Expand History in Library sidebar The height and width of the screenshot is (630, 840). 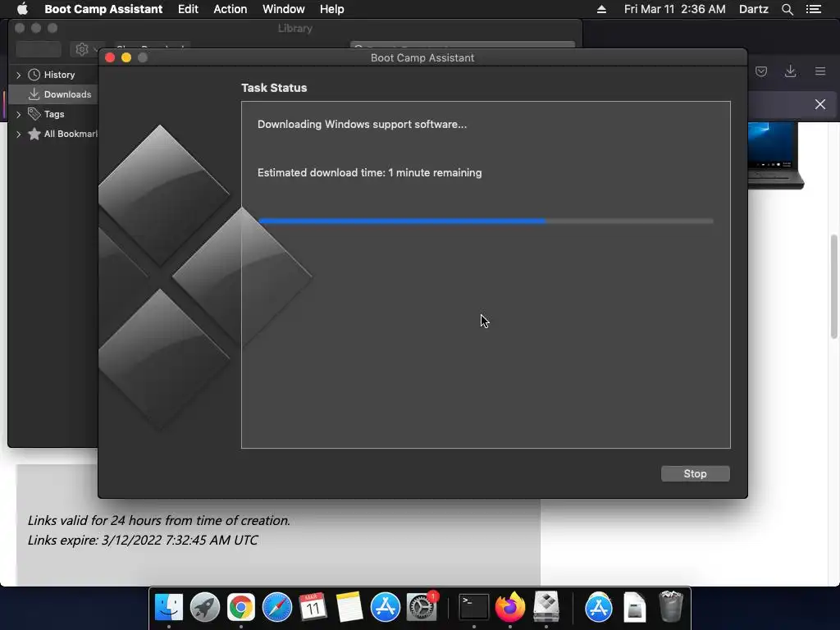point(19,75)
